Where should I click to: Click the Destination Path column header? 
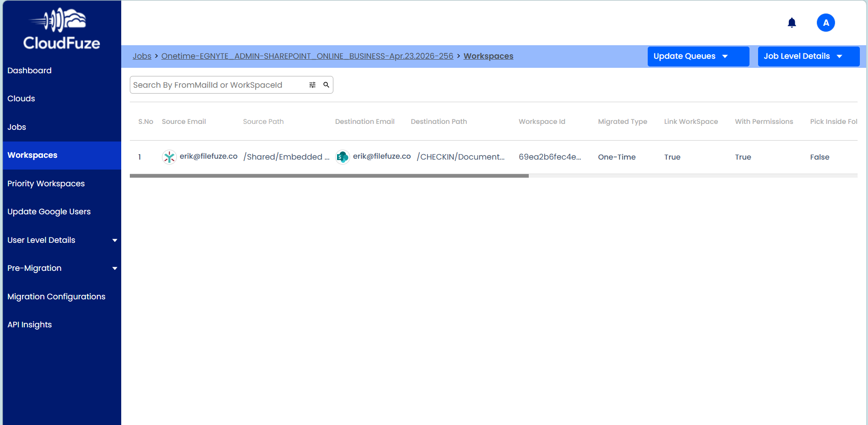[x=439, y=122]
